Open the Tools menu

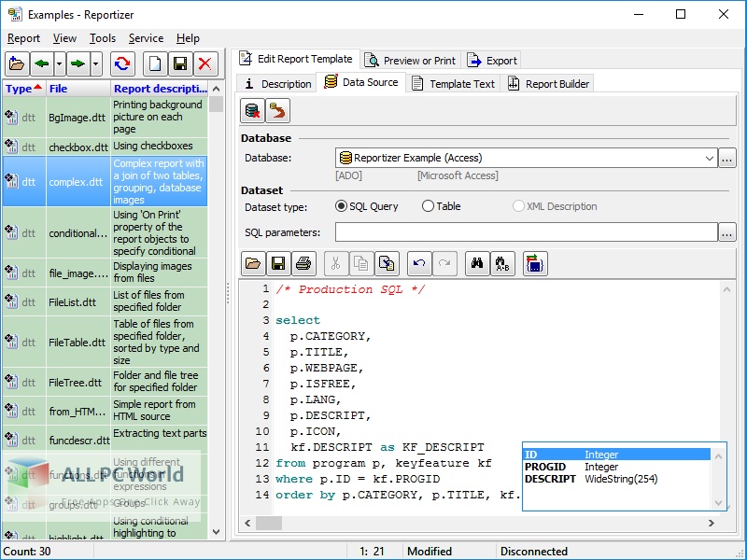(103, 38)
